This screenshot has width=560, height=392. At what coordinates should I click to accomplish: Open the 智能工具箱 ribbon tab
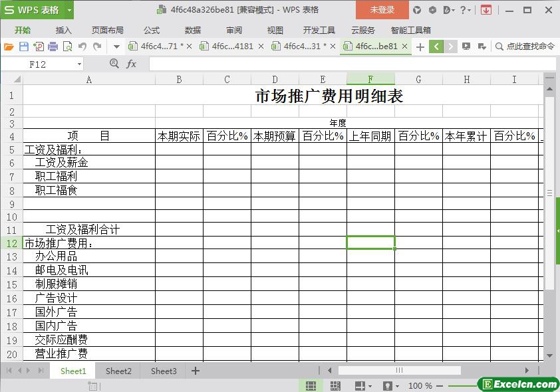411,31
